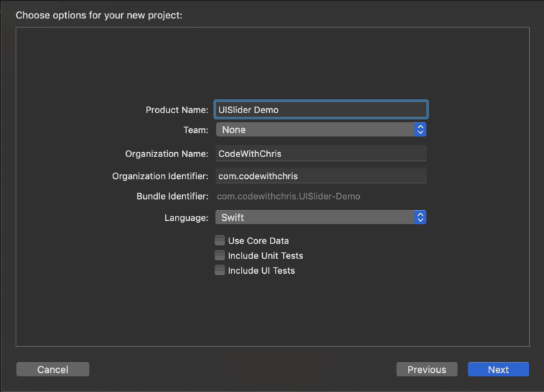
Task: Click the Organization Name field
Action: tap(321, 154)
